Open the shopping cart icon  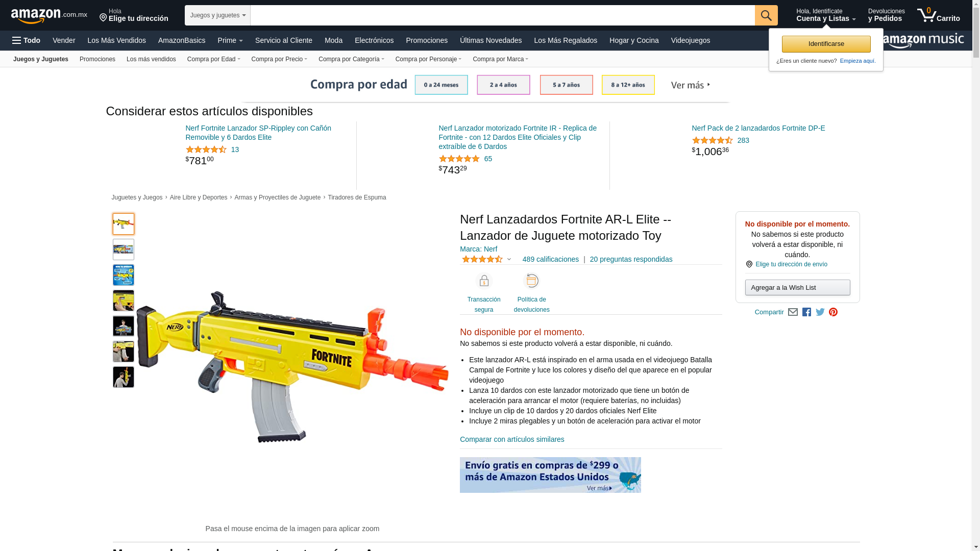point(938,15)
